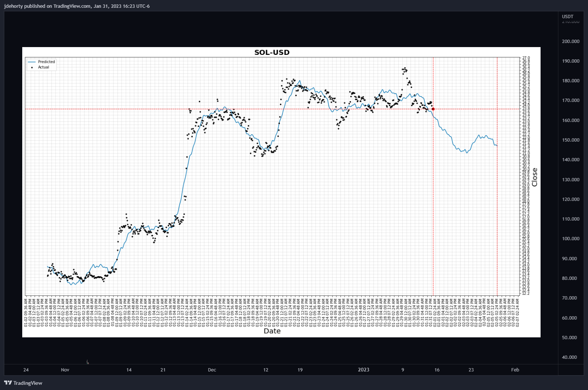Click the SOL-USD chart title
This screenshot has height=390, width=588.
pyautogui.click(x=272, y=52)
